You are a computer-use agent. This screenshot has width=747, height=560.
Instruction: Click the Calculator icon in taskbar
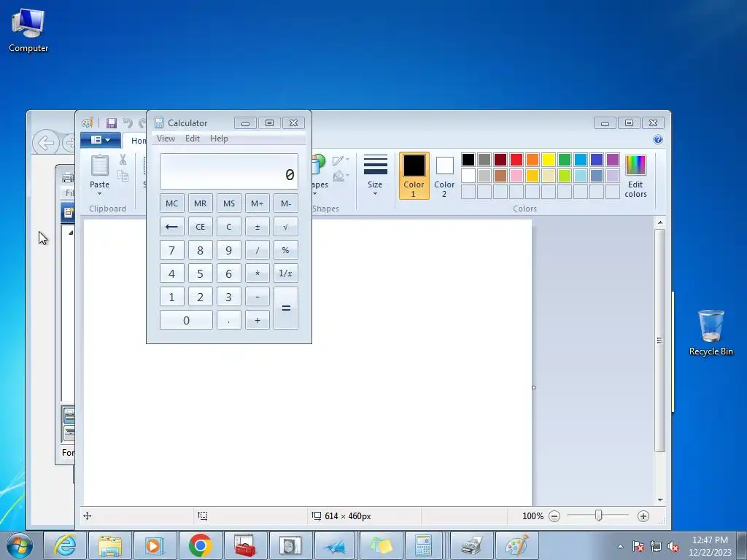coord(424,545)
